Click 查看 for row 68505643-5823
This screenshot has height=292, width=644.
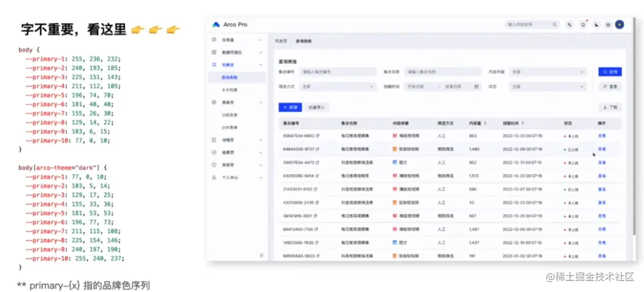(x=602, y=256)
